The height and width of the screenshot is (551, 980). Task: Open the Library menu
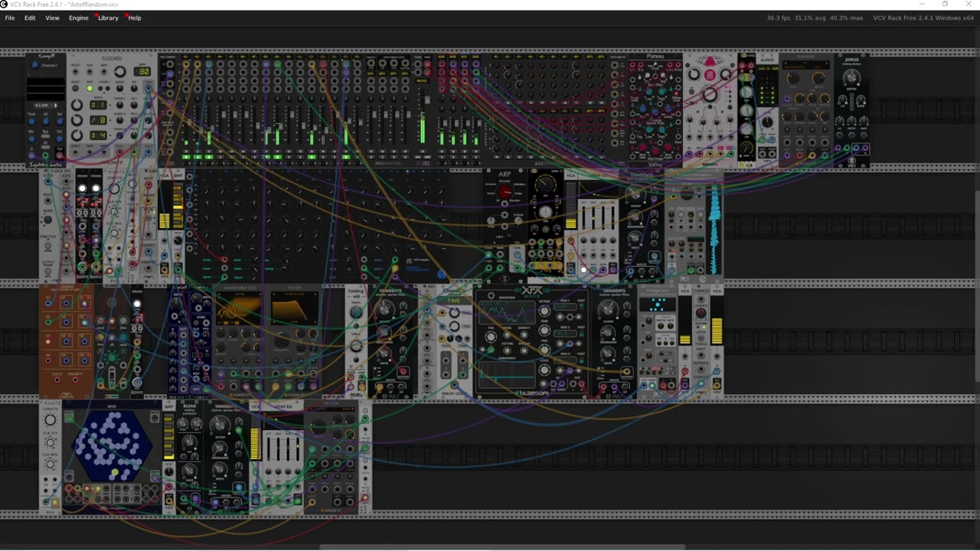[x=108, y=18]
